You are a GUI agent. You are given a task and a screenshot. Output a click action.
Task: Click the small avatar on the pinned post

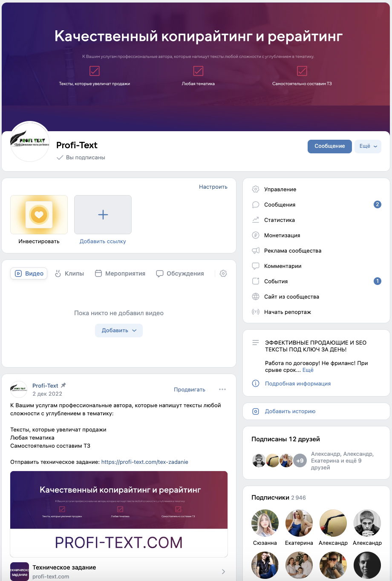[19, 389]
